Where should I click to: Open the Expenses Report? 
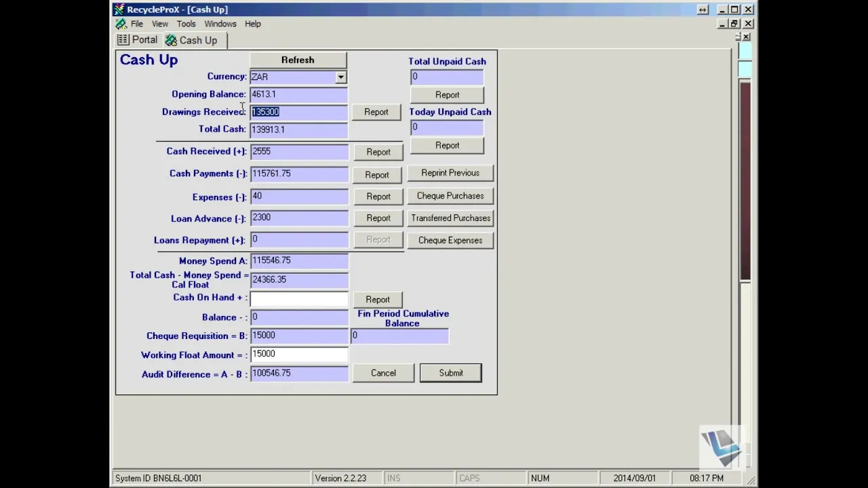coord(378,197)
